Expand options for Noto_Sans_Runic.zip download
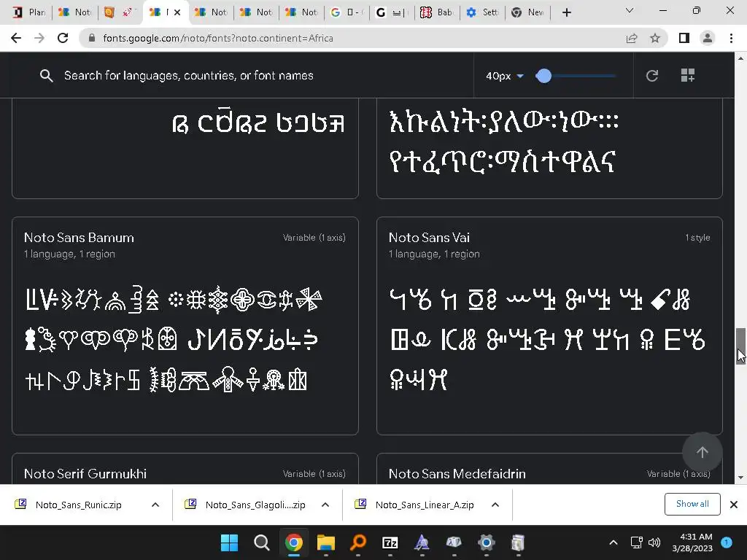The image size is (747, 560). 155,505
